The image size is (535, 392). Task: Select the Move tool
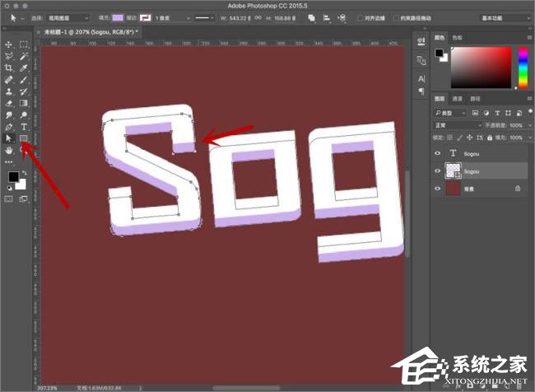tap(9, 44)
